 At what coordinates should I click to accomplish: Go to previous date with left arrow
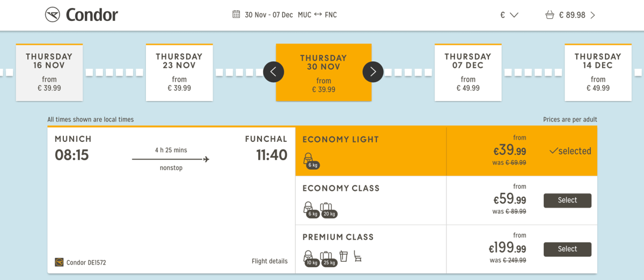click(273, 72)
